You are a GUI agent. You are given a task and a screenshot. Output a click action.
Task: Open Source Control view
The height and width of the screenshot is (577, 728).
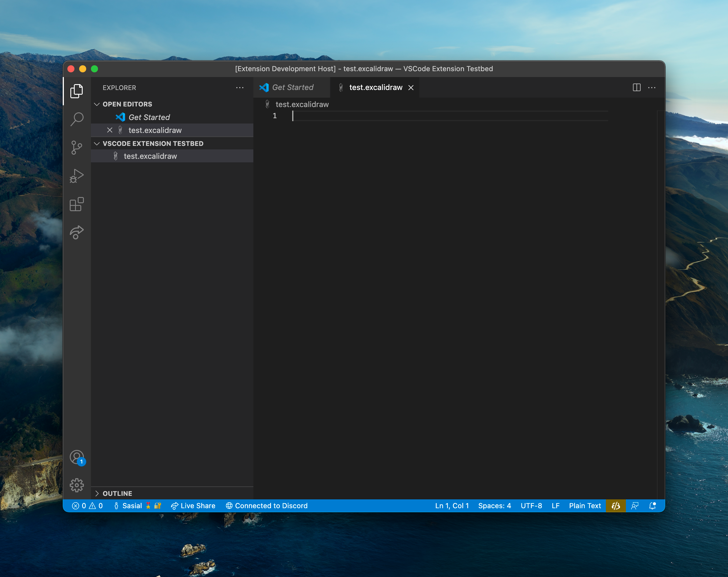[77, 147]
